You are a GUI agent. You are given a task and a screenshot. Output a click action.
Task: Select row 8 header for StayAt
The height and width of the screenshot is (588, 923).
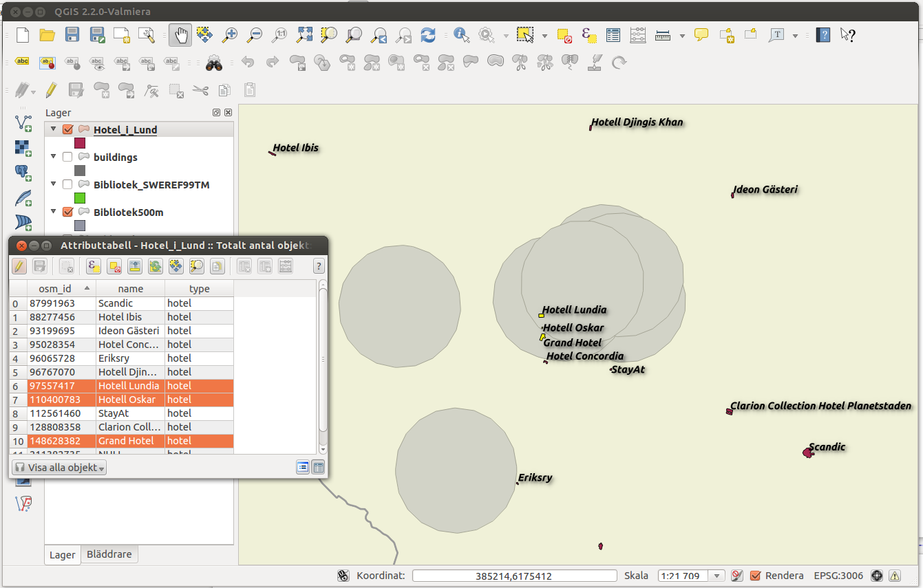click(19, 413)
